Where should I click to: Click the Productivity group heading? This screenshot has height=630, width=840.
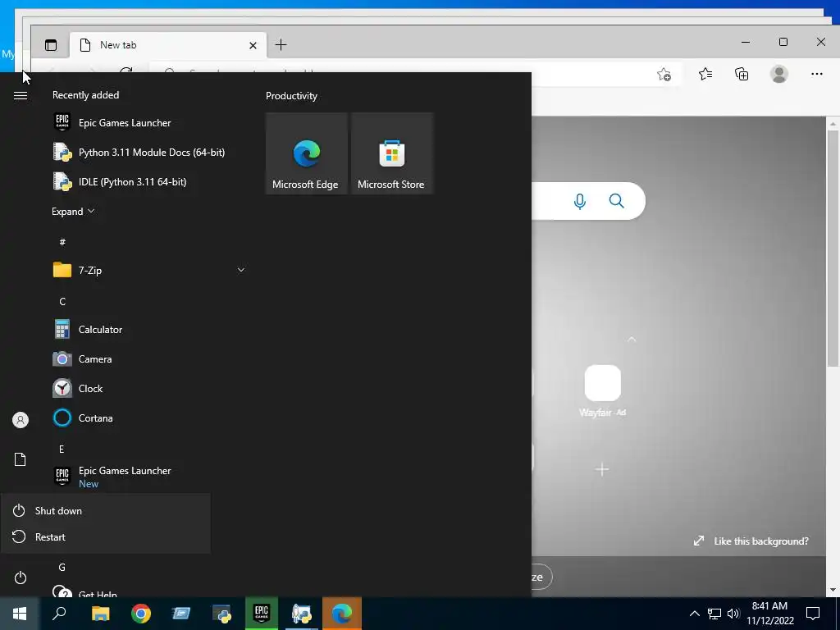point(291,96)
